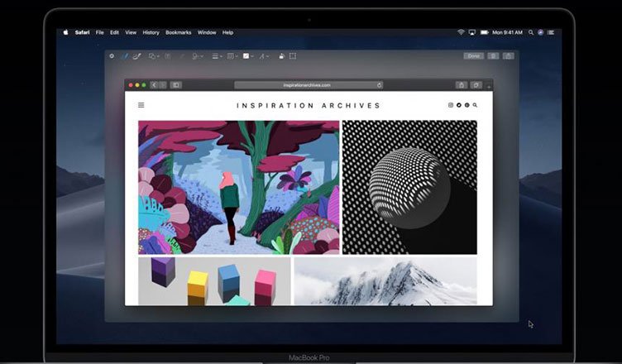Click the Wi-Fi status icon
Screen dimensions: 622x364
coord(461,32)
